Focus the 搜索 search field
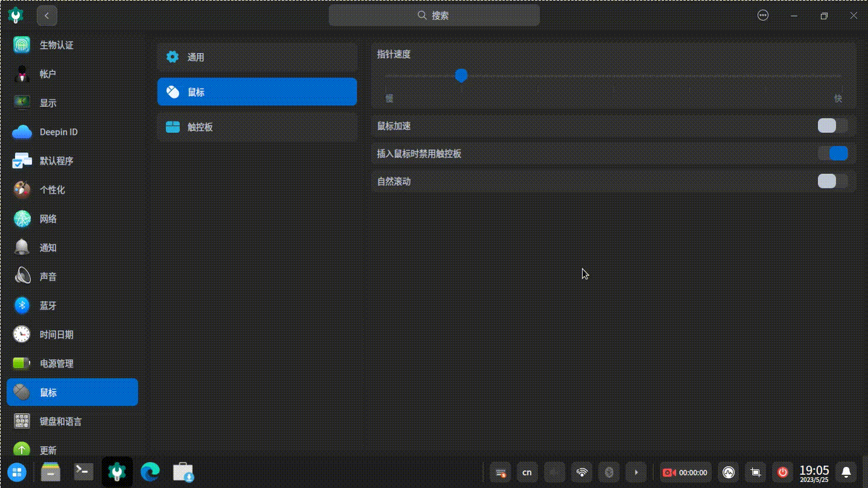The width and height of the screenshot is (868, 488). (435, 16)
